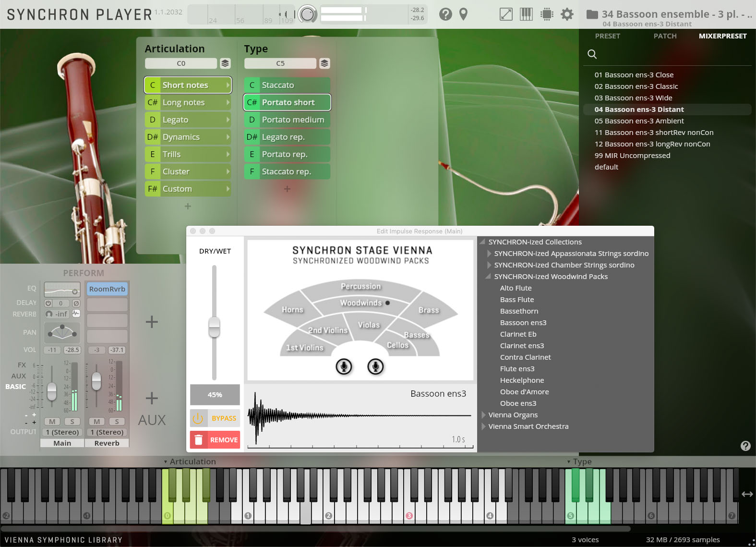Toggle impulse response BYPASS
Image resolution: width=756 pixels, height=547 pixels.
click(x=215, y=418)
